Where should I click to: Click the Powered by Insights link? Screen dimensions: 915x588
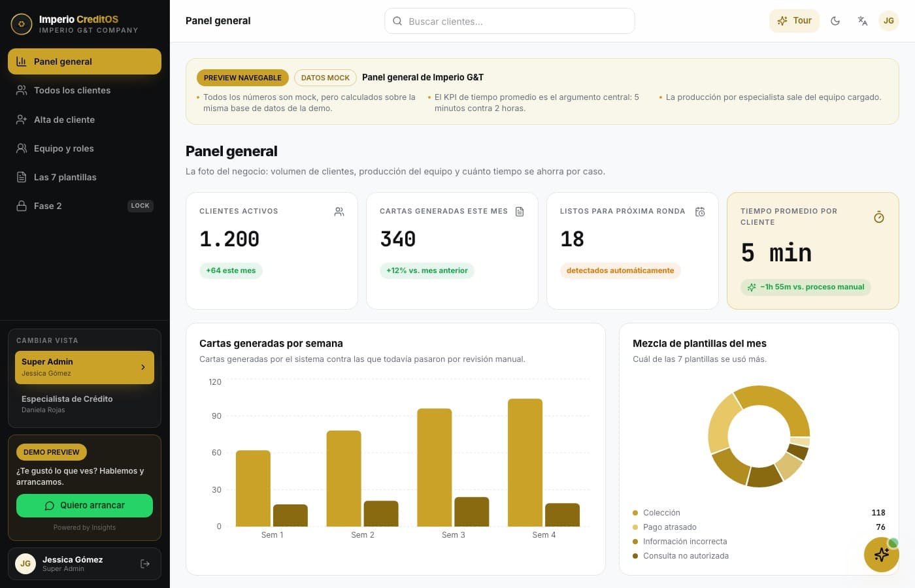[x=84, y=528]
